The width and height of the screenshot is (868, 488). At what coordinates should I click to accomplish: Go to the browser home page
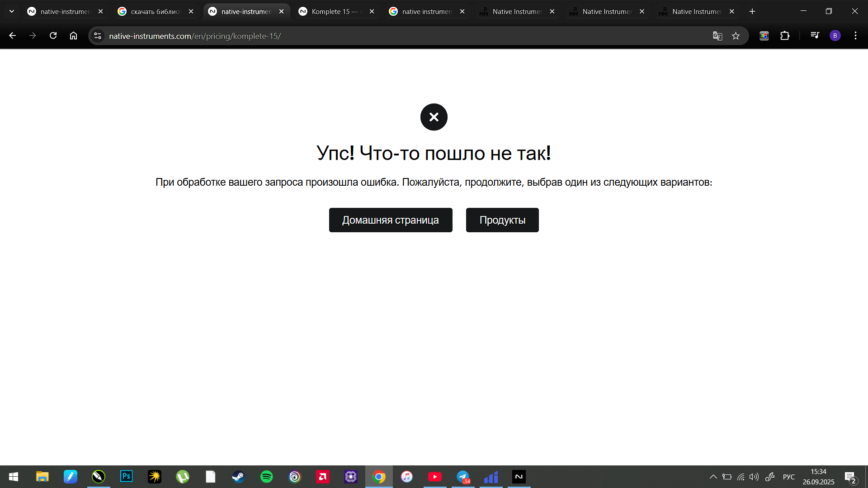(73, 36)
